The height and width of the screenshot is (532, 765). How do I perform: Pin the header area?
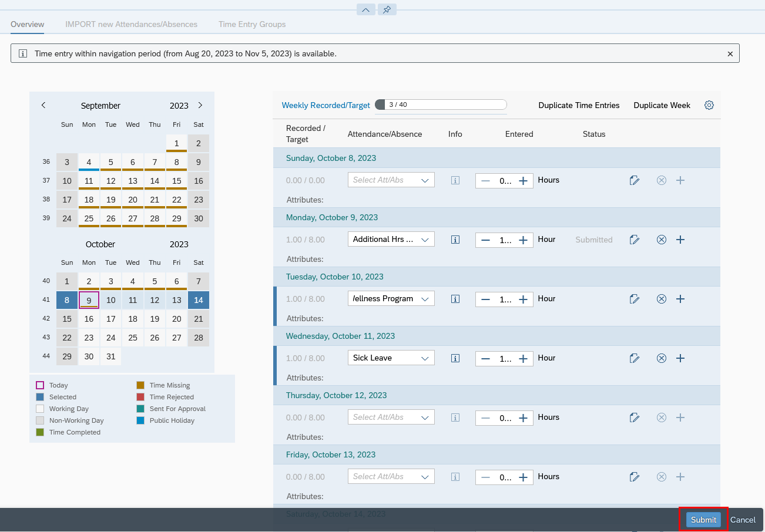pos(387,9)
